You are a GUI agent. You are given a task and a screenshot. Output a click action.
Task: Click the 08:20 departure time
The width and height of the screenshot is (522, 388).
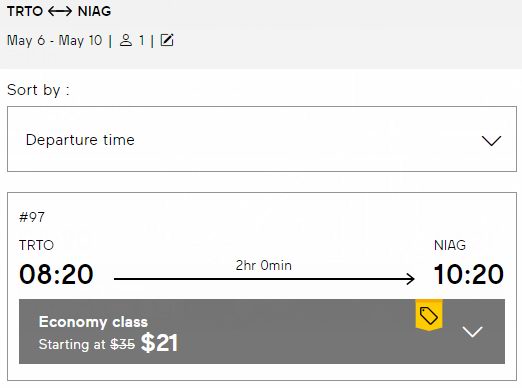(x=56, y=274)
